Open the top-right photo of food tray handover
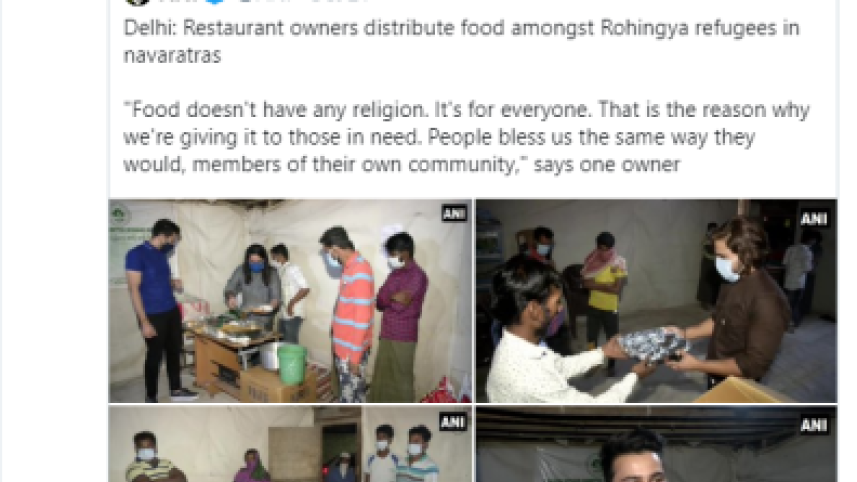Image resolution: width=857 pixels, height=482 pixels. pos(656,301)
